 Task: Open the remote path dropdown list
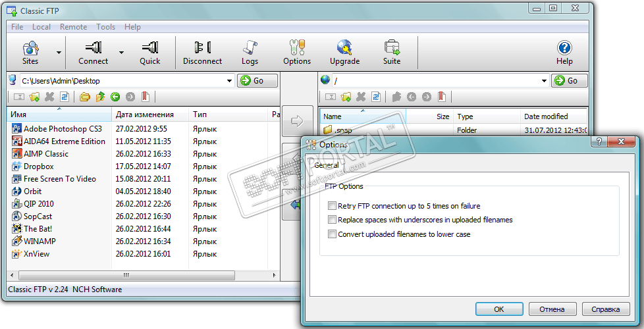(545, 81)
